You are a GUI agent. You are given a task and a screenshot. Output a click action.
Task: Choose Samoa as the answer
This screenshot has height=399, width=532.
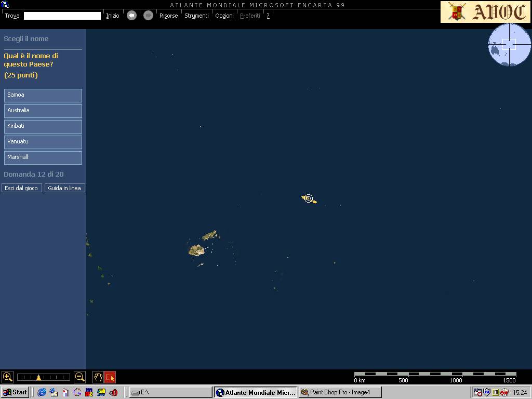[43, 96]
